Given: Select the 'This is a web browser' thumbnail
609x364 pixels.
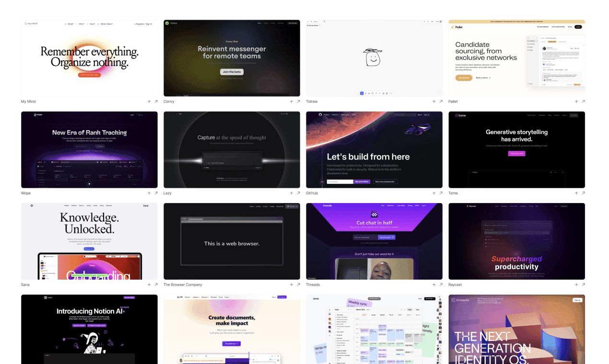Looking at the screenshot, I should click(232, 241).
